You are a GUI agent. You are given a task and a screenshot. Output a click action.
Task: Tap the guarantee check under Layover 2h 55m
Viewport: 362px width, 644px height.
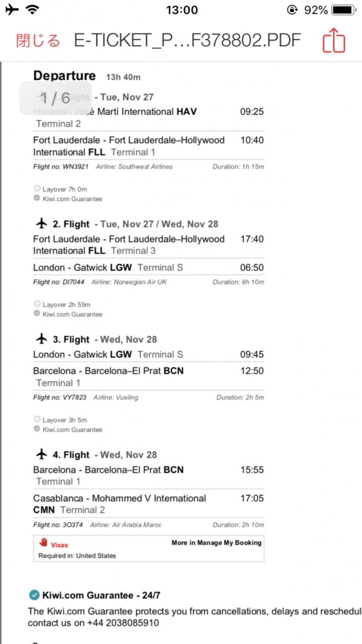pos(37,314)
